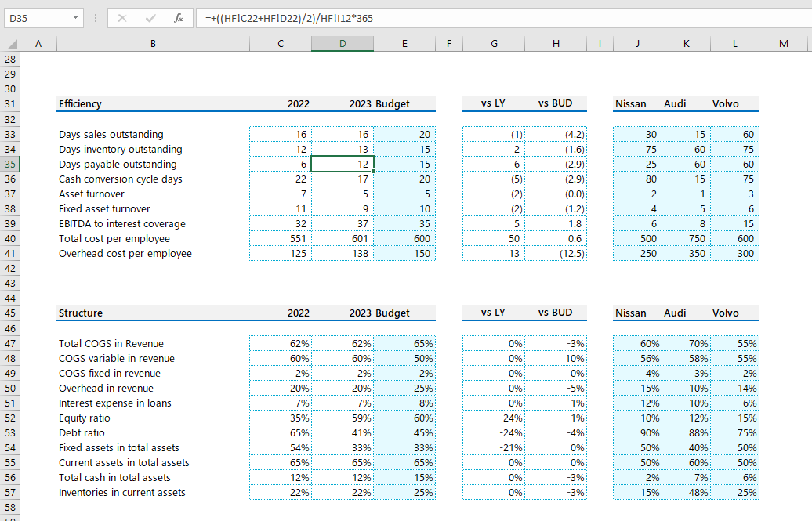Click the Cancel formula X icon
The width and height of the screenshot is (812, 521).
click(x=122, y=17)
